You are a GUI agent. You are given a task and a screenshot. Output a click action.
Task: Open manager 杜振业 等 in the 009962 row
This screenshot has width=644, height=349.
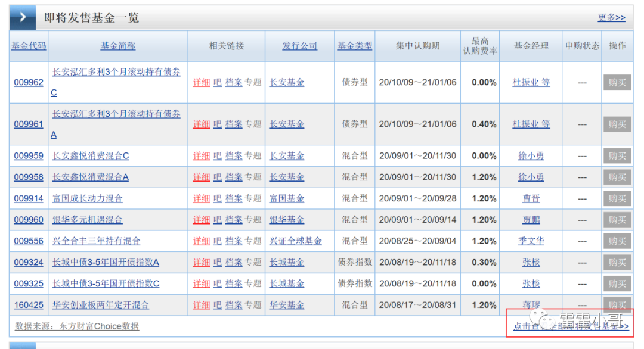click(531, 82)
